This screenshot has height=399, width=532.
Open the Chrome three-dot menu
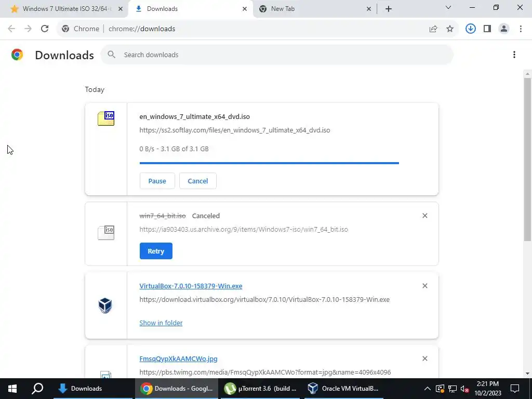[521, 29]
